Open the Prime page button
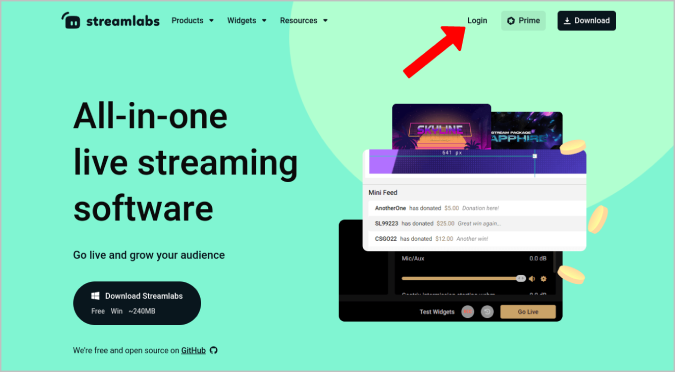The image size is (675, 372). pyautogui.click(x=523, y=21)
